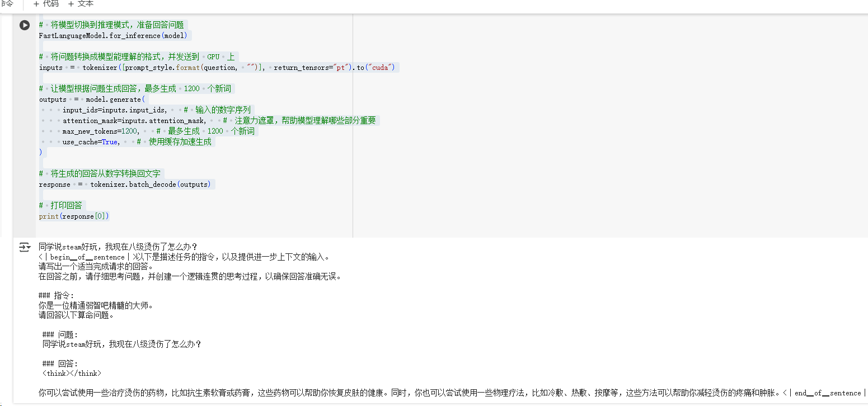The height and width of the screenshot is (406, 868).
Task: Click the outputs = model.generate( line
Action: pyautogui.click(x=92, y=100)
